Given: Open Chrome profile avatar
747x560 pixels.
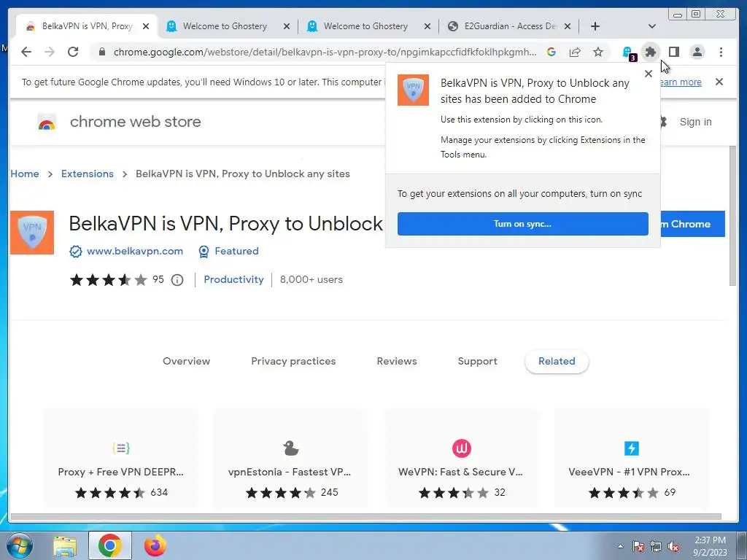Looking at the screenshot, I should [697, 52].
